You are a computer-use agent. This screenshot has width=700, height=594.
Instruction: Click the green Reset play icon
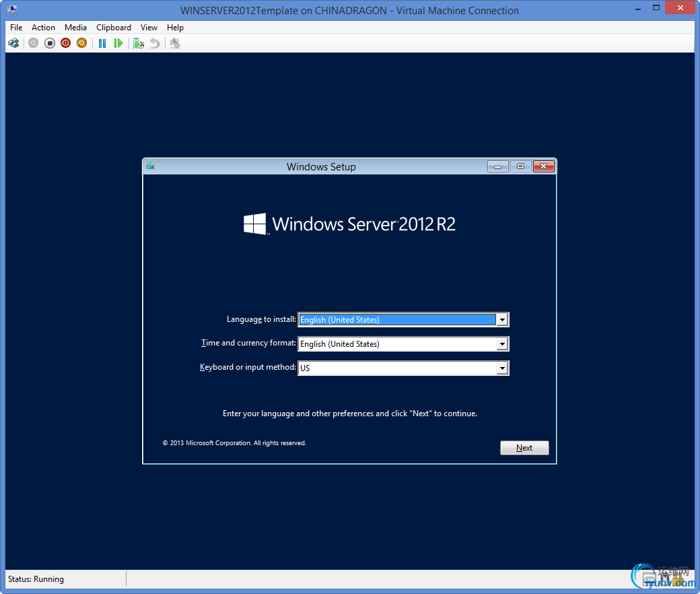(118, 43)
